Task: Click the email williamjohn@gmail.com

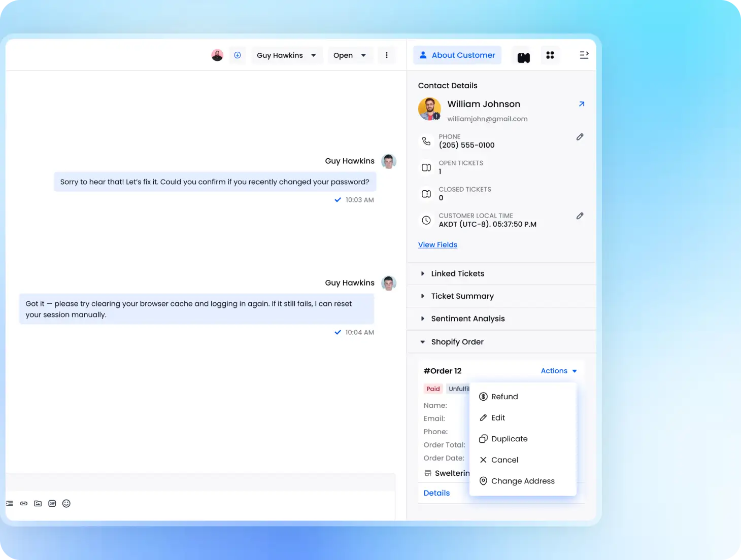Action: coord(487,119)
